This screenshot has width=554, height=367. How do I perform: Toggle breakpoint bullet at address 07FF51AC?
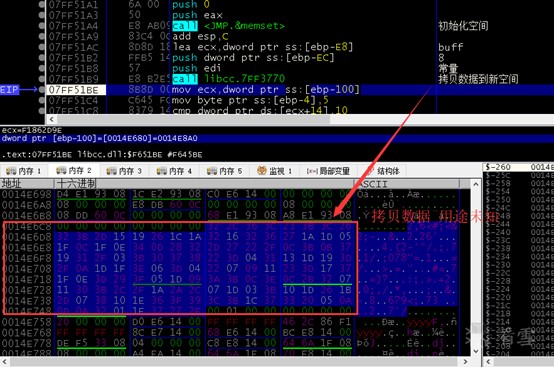[x=42, y=47]
